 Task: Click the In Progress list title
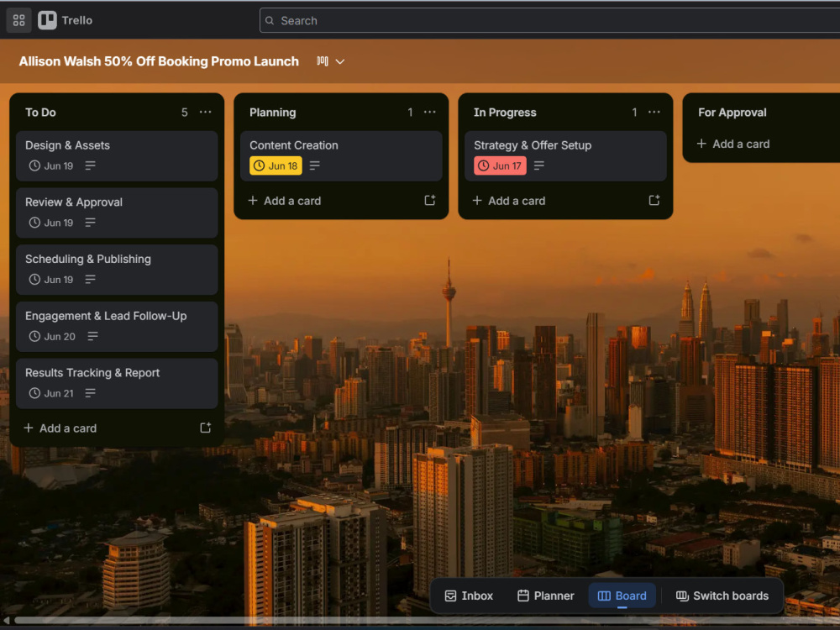505,113
